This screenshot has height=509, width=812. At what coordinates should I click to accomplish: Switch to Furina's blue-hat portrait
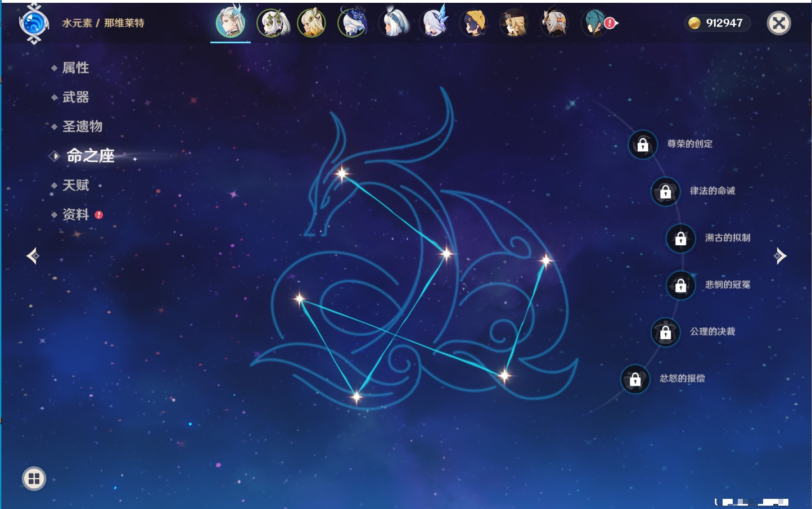(x=353, y=24)
